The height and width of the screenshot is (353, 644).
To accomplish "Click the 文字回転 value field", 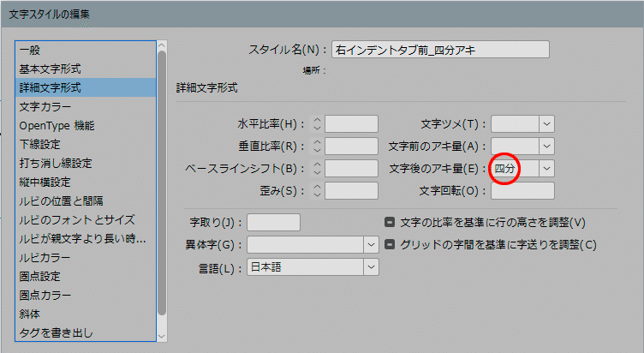I will point(523,191).
